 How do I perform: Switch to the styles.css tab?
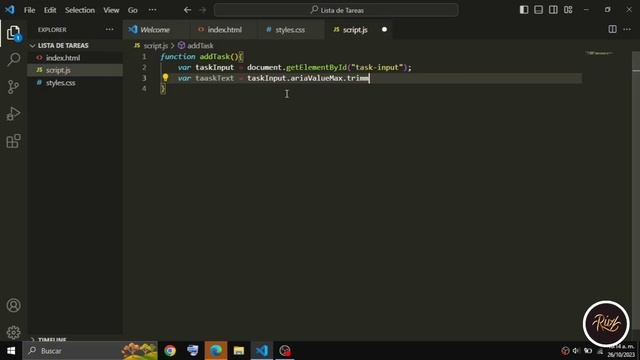[x=290, y=30]
